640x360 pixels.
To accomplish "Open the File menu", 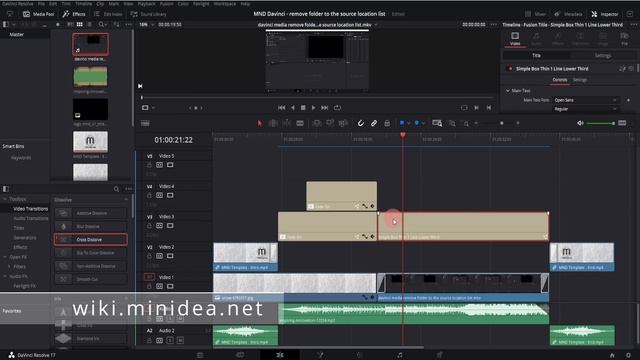I will point(41,4).
